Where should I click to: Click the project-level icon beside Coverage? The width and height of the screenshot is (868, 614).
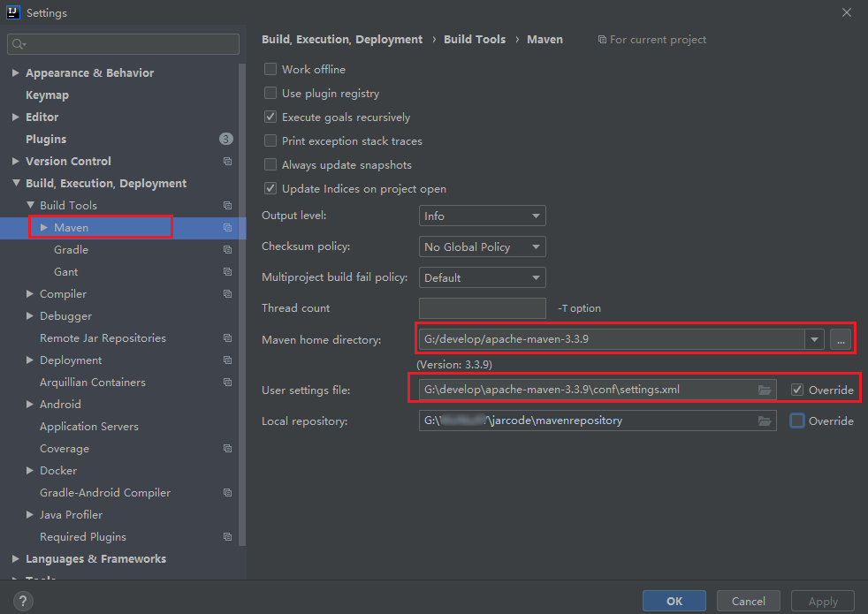[227, 449]
